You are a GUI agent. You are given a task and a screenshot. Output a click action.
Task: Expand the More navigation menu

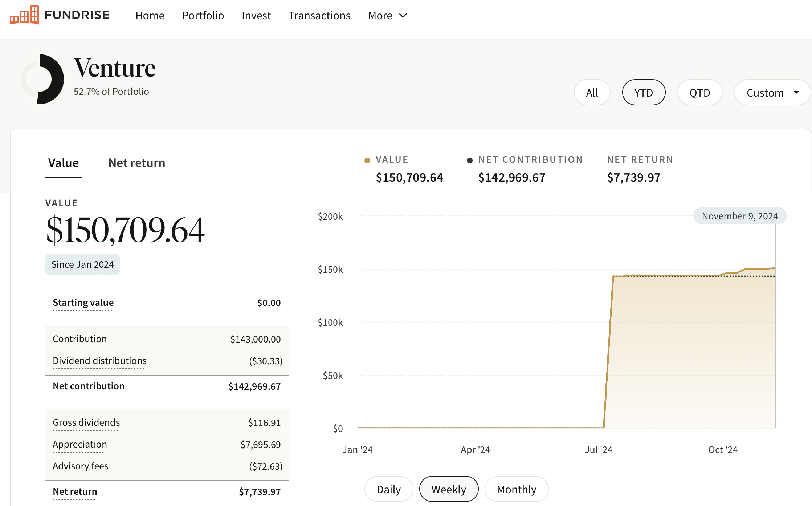[388, 16]
